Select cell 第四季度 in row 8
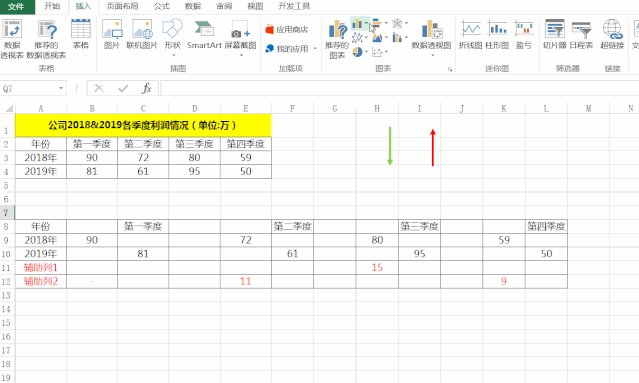639x383 pixels. tap(546, 226)
